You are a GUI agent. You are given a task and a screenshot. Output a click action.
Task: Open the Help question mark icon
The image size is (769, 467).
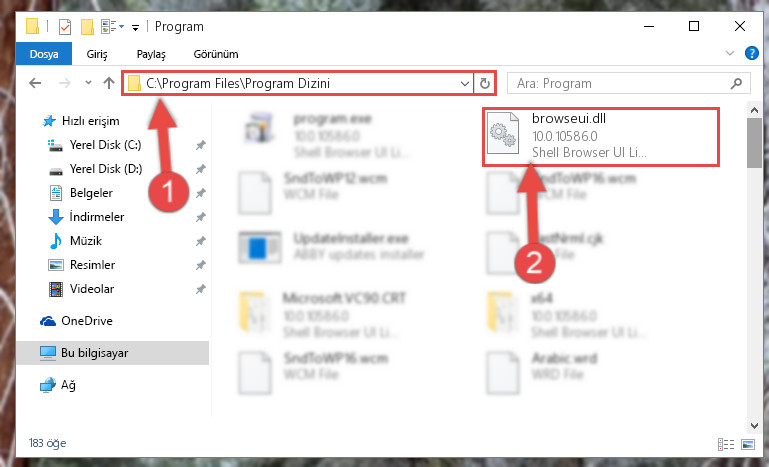(751, 53)
